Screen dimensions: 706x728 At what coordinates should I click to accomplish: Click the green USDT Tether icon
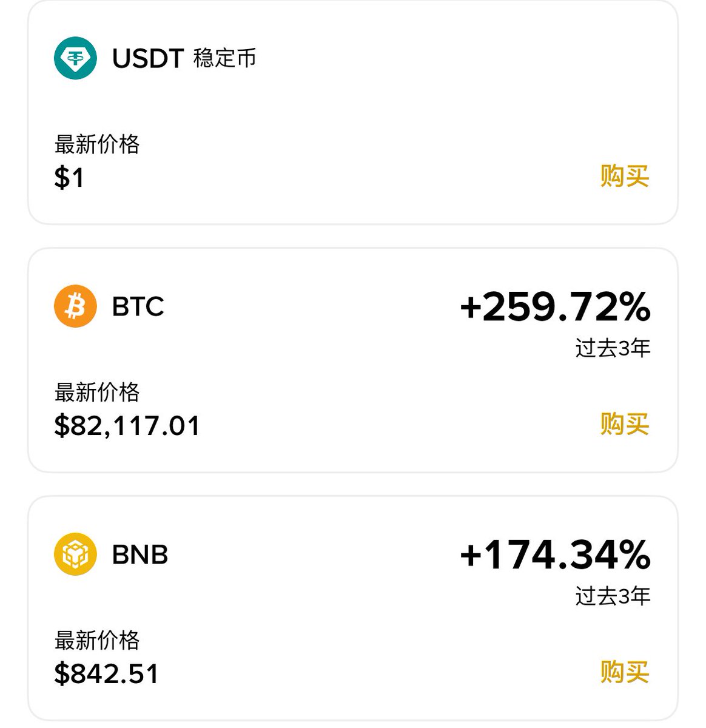pos(75,58)
